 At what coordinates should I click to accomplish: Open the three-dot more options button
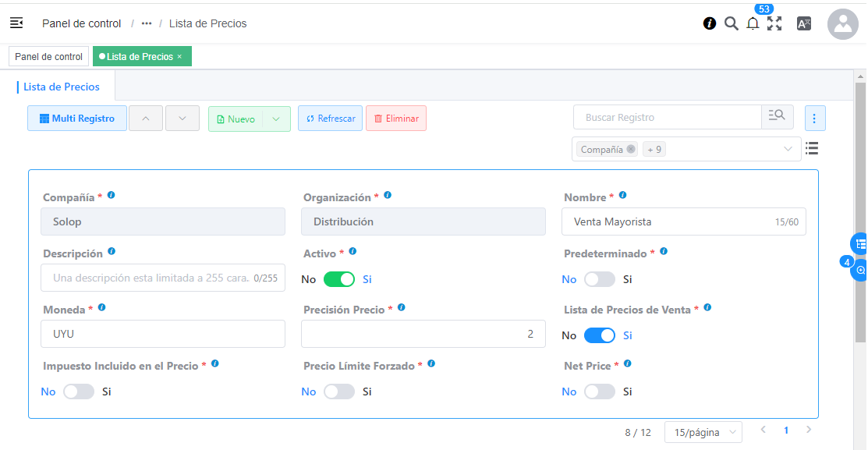[814, 119]
